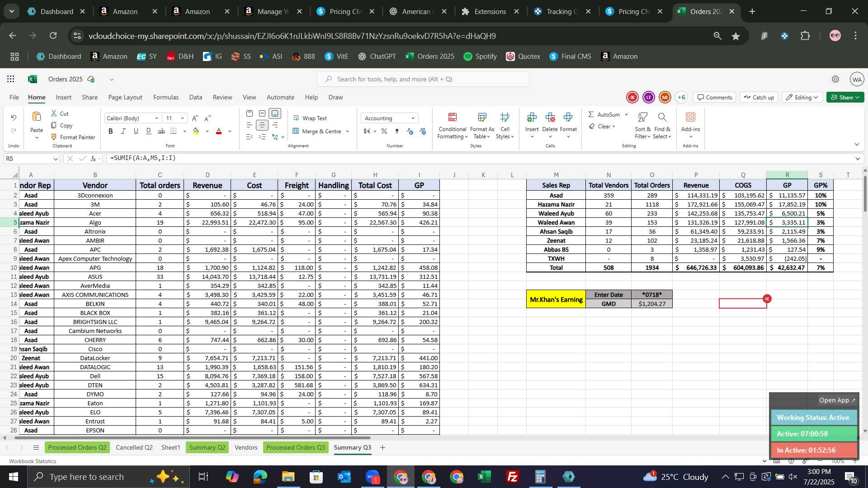The width and height of the screenshot is (868, 488).
Task: Expand the formula bar chevron
Action: point(858,159)
